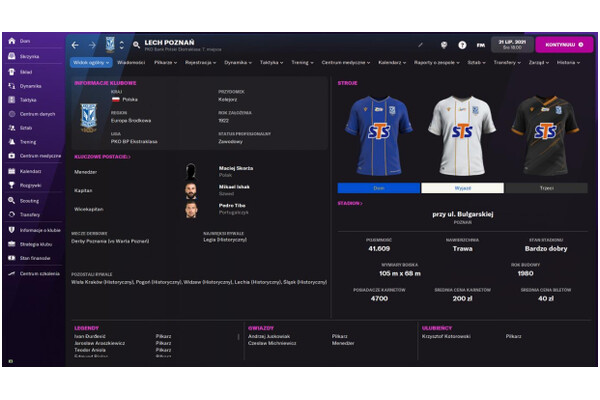Open captain Mikael Ishak's profile
600x400 pixels.
pyautogui.click(x=234, y=187)
